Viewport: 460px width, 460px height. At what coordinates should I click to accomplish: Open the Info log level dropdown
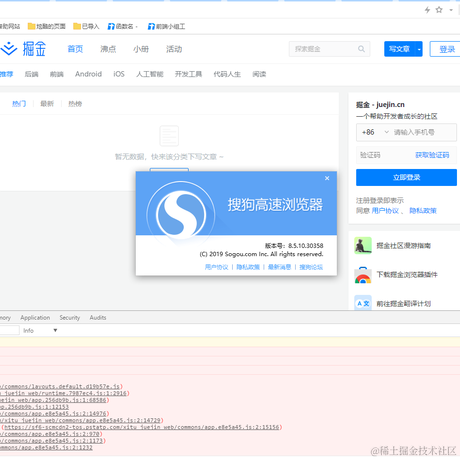click(40, 331)
